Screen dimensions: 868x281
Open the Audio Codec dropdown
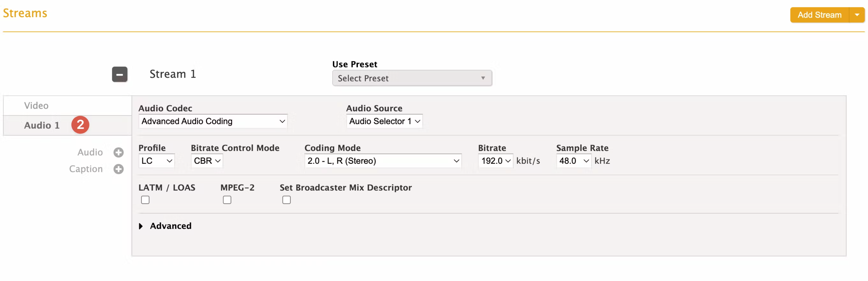point(213,121)
